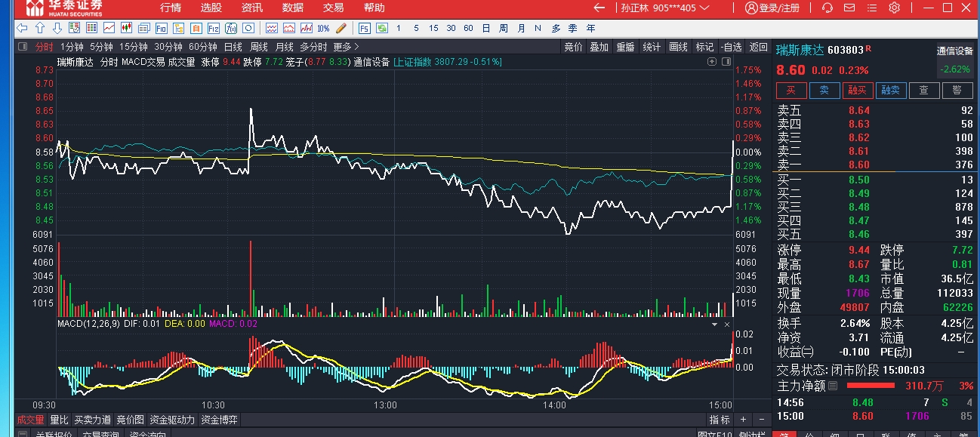Viewport: 980px width, 437px height.
Task: Select the pencil drawing tool icon
Action: click(x=341, y=28)
